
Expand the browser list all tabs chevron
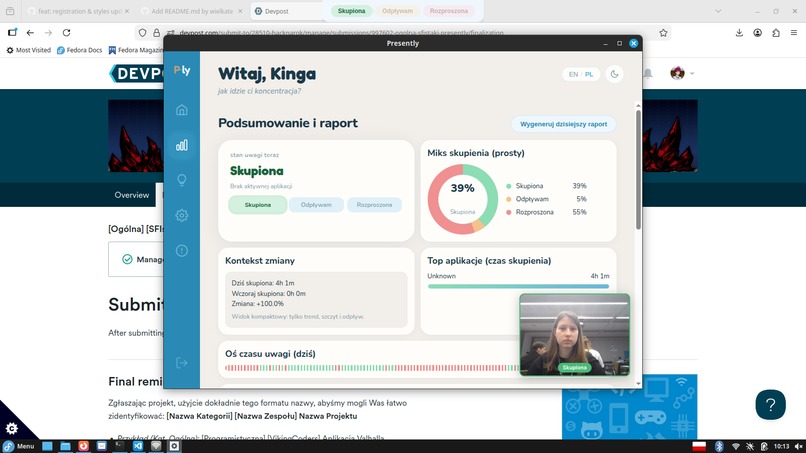pos(718,11)
